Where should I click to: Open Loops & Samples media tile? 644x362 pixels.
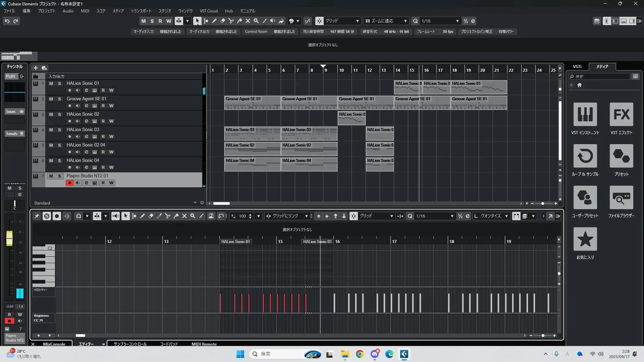click(x=585, y=156)
